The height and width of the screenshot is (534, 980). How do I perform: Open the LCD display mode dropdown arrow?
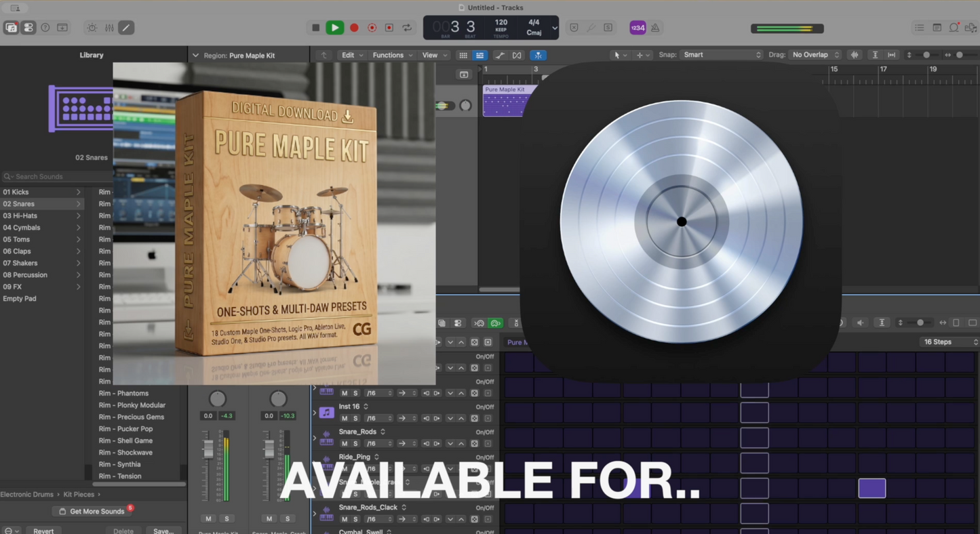click(x=555, y=28)
